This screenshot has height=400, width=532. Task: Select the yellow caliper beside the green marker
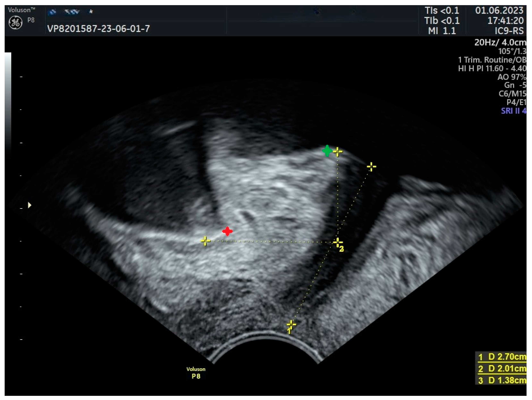pos(338,152)
